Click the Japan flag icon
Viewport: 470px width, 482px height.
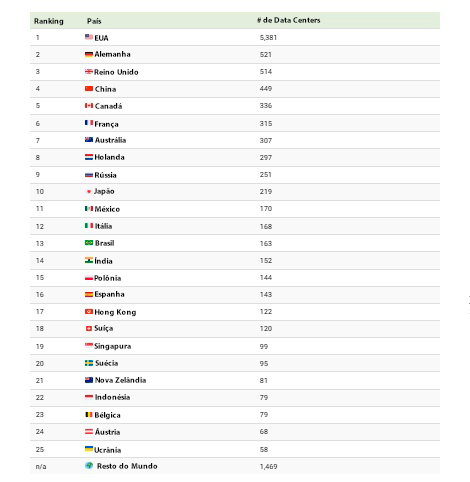pos(89,191)
